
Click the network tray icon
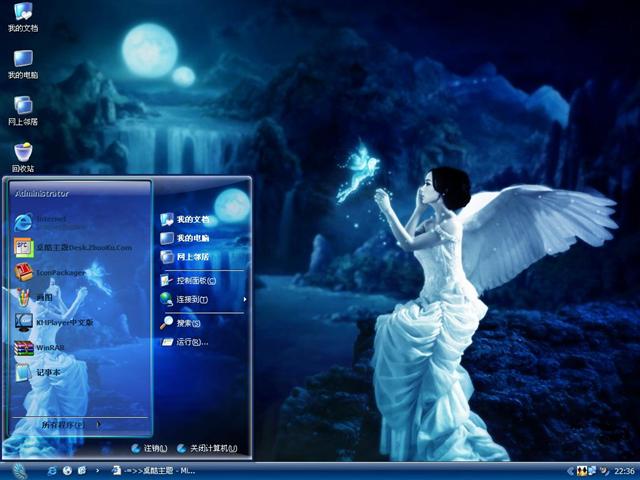591,471
